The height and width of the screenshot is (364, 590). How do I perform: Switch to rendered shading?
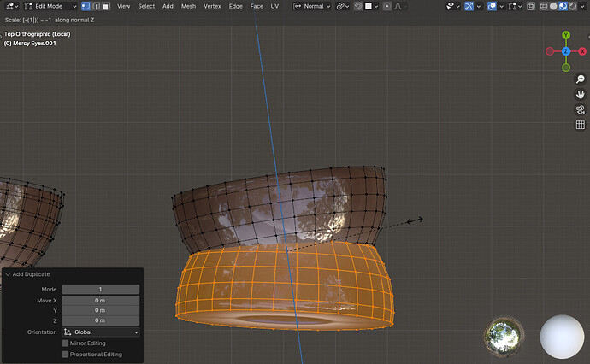[x=573, y=6]
